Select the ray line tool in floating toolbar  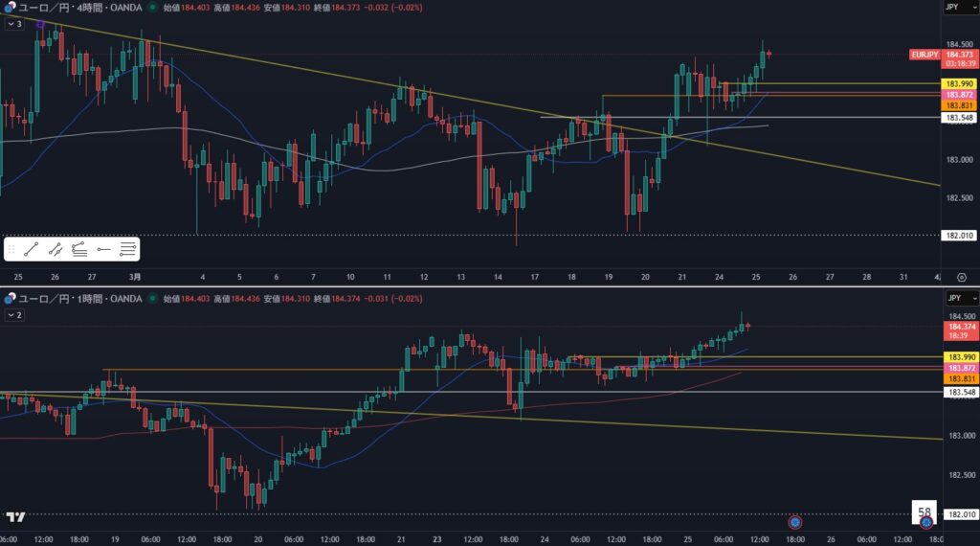56,249
